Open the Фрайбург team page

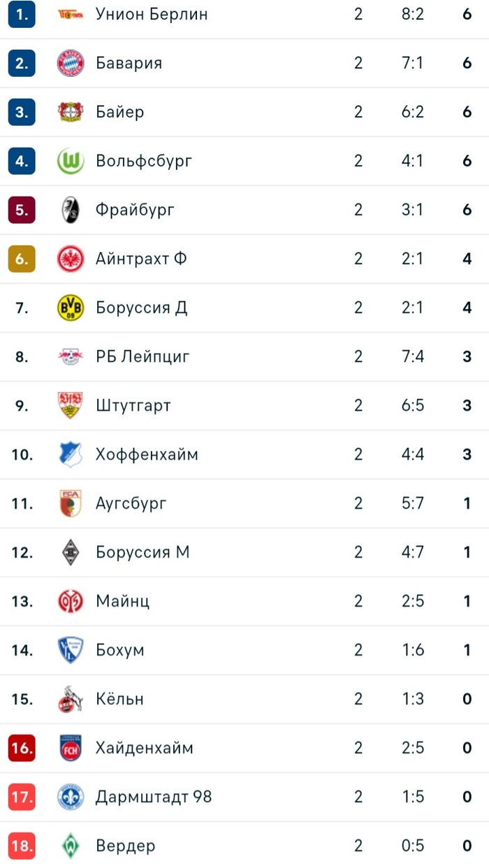(x=135, y=210)
